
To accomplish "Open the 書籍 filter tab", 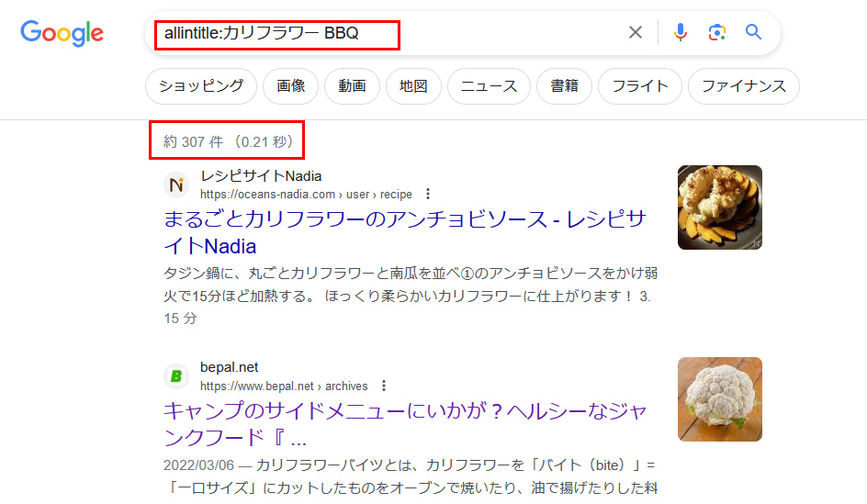I will [x=564, y=86].
